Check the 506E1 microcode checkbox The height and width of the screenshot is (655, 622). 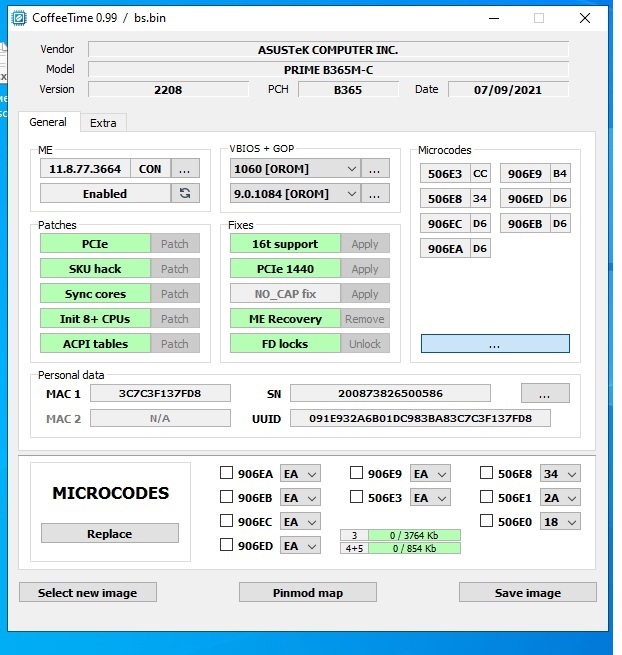click(x=486, y=497)
